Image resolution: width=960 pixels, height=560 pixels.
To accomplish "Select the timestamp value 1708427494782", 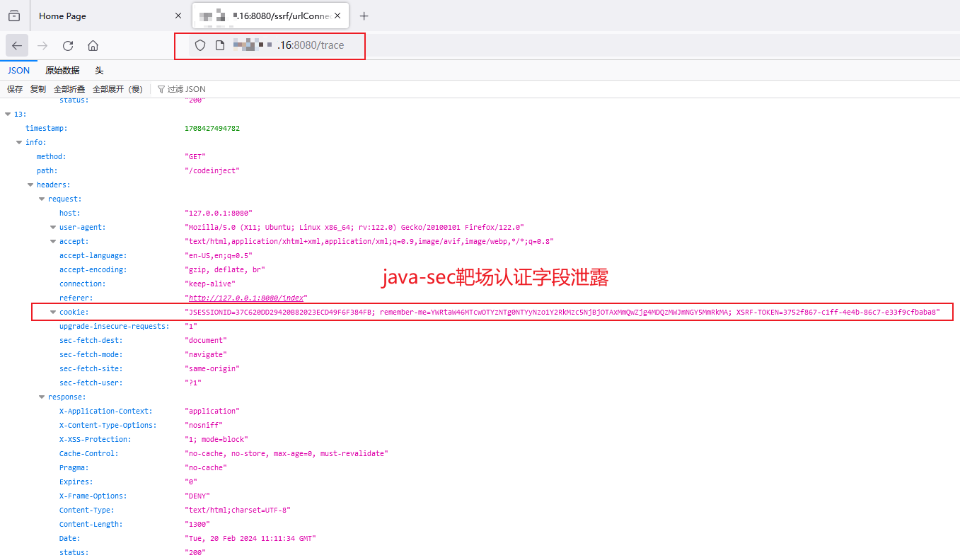I will (212, 128).
